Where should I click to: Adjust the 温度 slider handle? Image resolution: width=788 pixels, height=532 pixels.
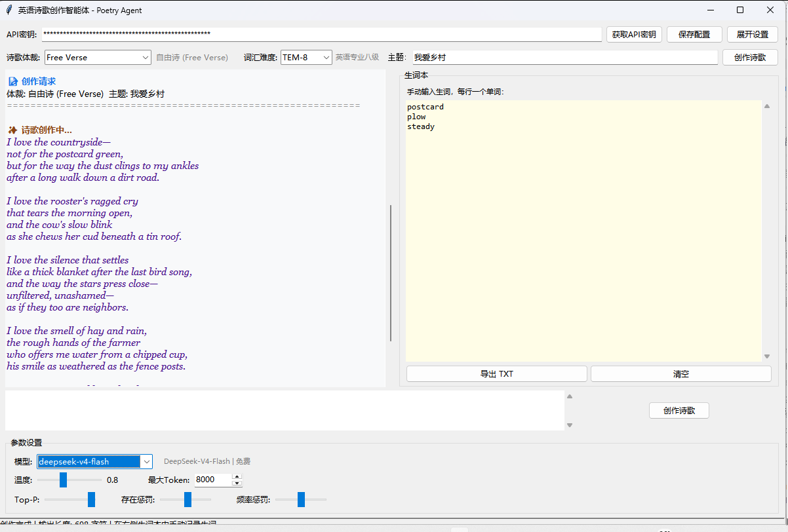coord(64,480)
